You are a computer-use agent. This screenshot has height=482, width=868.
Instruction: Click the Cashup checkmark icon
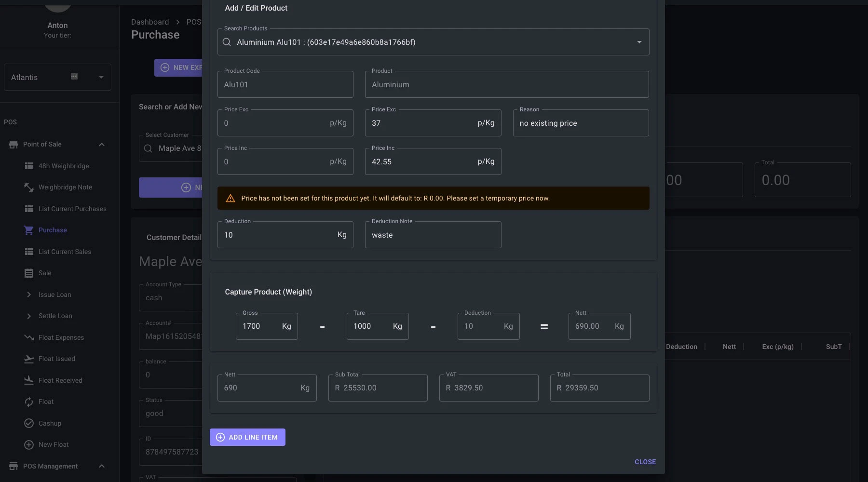pos(29,423)
